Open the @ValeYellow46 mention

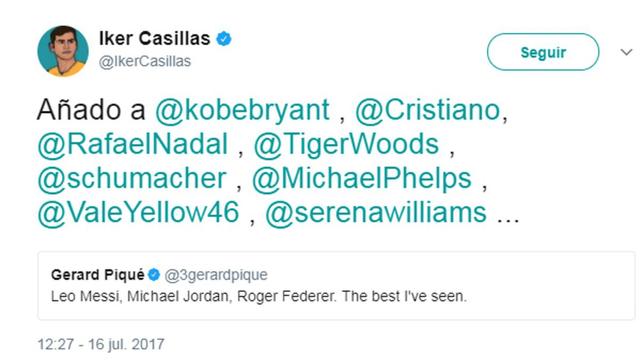[138, 213]
